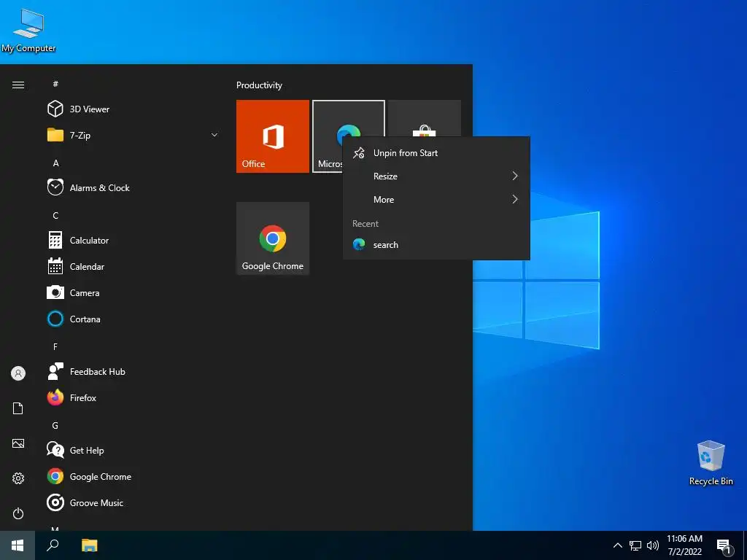Click the Windows Start button
747x560 pixels.
click(x=18, y=545)
